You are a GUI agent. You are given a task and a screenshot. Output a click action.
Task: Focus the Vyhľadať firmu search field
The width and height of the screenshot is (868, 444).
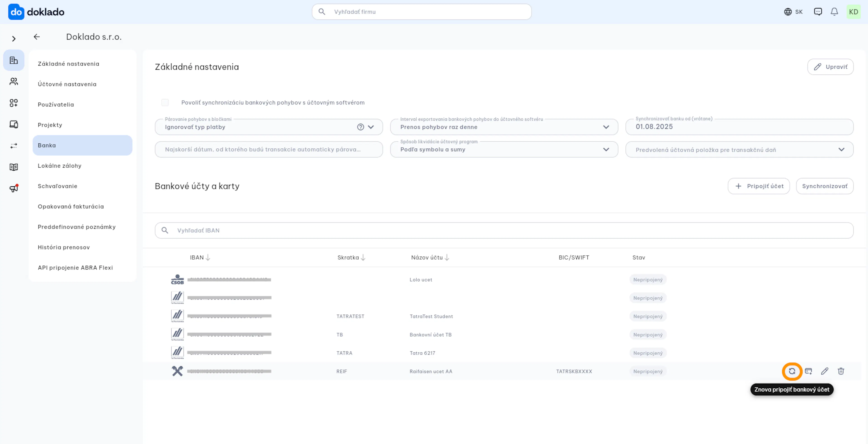tap(422, 12)
